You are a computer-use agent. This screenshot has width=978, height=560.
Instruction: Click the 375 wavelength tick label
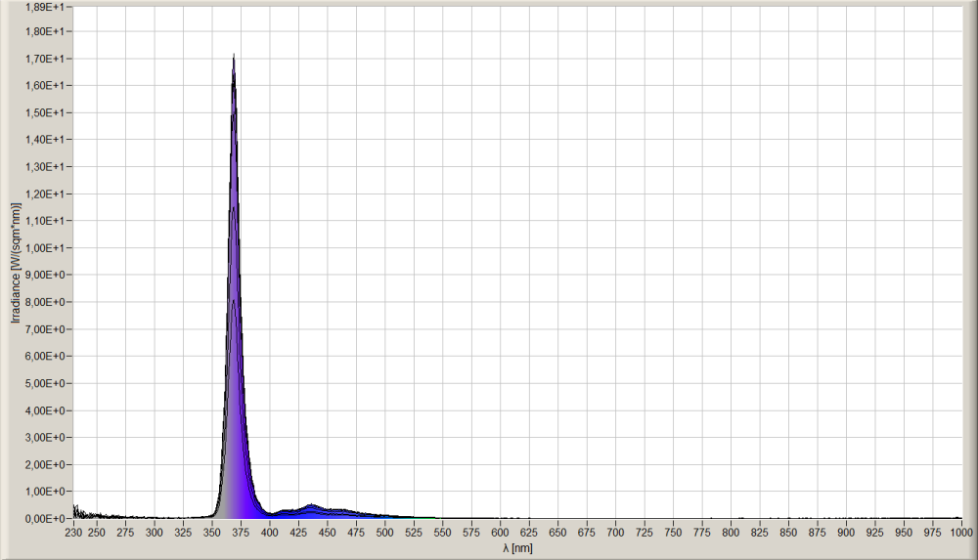(x=241, y=533)
